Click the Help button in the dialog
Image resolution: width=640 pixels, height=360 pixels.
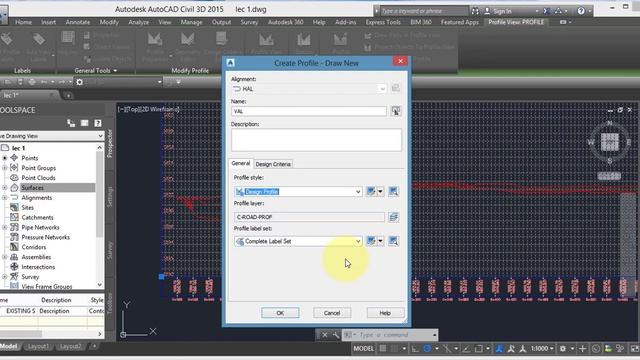385,313
